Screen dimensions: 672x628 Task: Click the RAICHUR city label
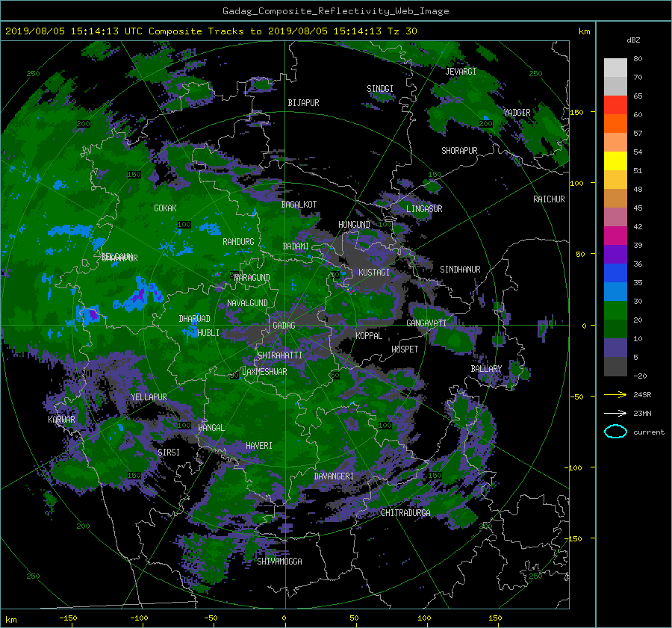point(549,199)
